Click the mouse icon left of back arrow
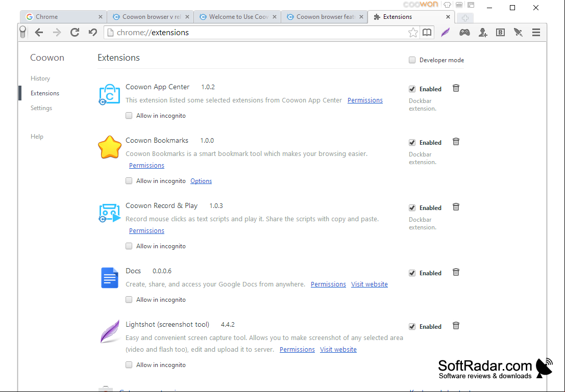The width and height of the screenshot is (565, 392). tap(22, 32)
